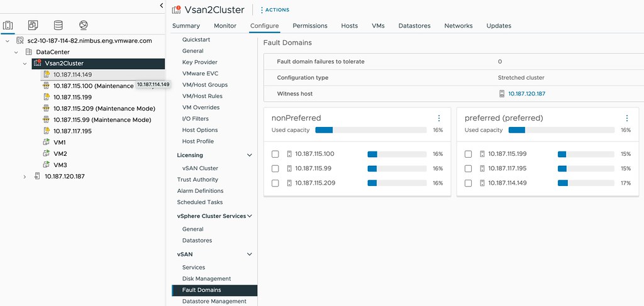
Task: Check the box for host 10.187.115.199
Action: pyautogui.click(x=468, y=154)
